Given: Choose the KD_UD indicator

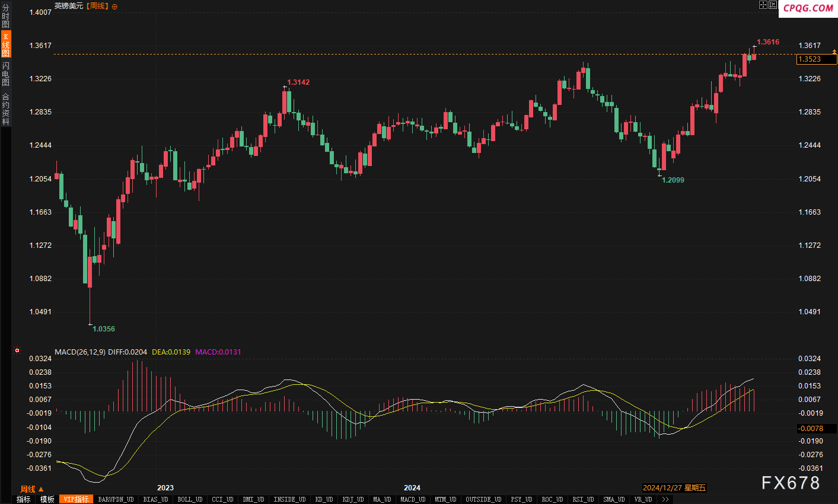Looking at the screenshot, I should [324, 499].
